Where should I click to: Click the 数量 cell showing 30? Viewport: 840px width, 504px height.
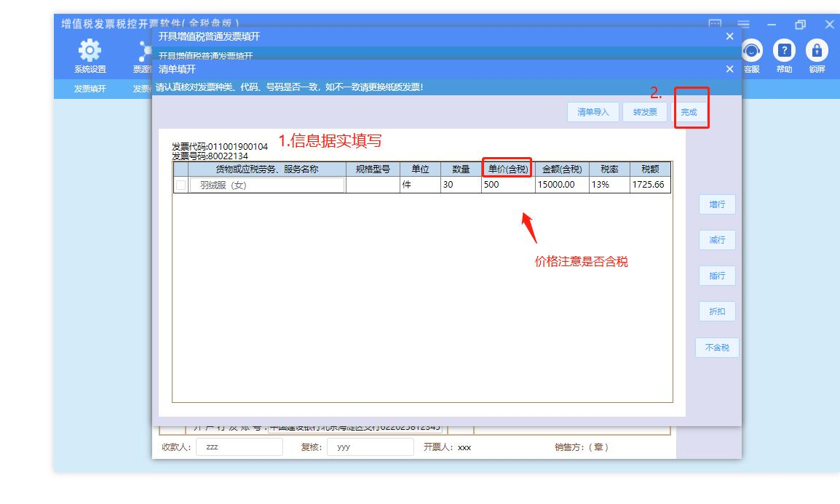(460, 185)
